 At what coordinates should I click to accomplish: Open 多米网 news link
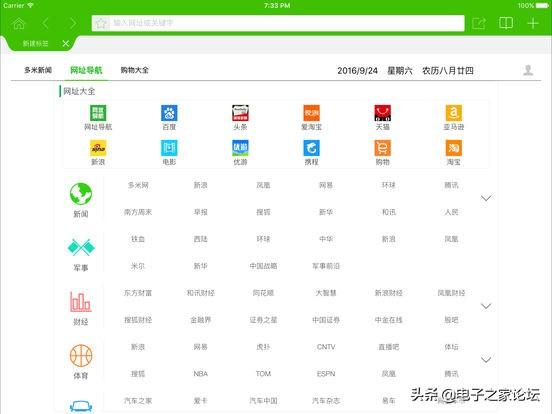[138, 185]
